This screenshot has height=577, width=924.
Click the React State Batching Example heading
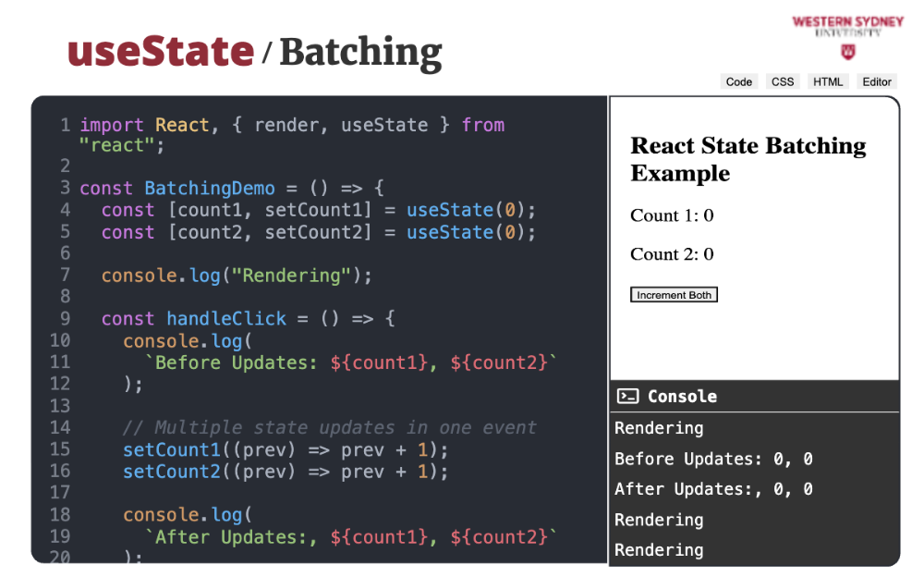click(748, 159)
